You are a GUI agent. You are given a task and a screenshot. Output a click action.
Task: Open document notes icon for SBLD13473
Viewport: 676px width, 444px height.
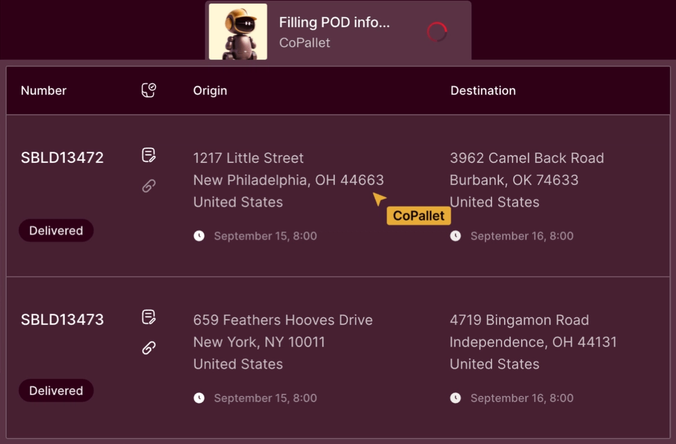tap(149, 317)
